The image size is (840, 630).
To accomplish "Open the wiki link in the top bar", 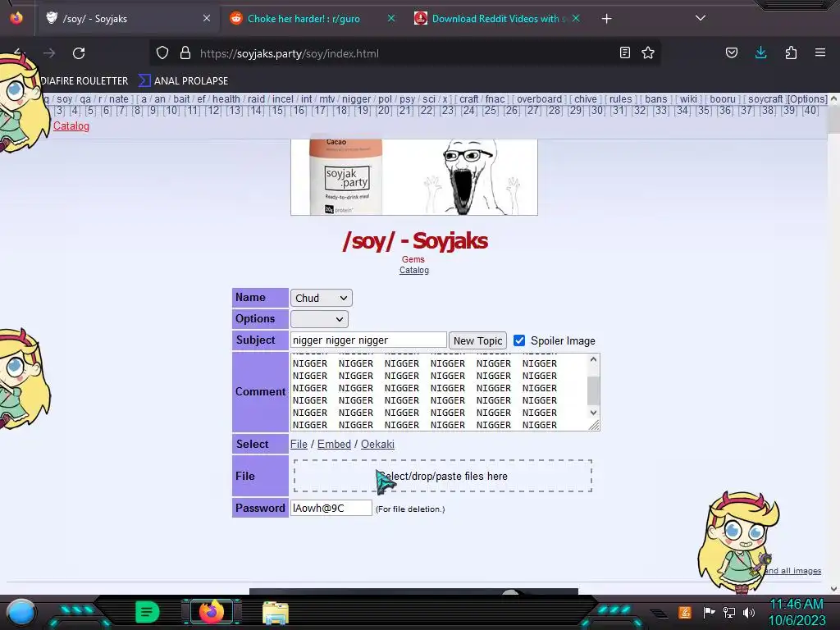I will pyautogui.click(x=688, y=99).
